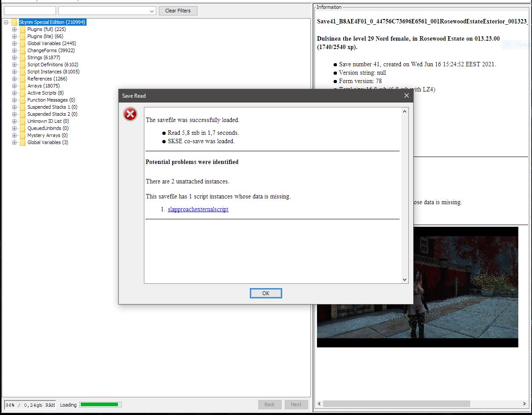Click the 'Version string: null' line
This screenshot has width=532, height=415.
pos(362,72)
